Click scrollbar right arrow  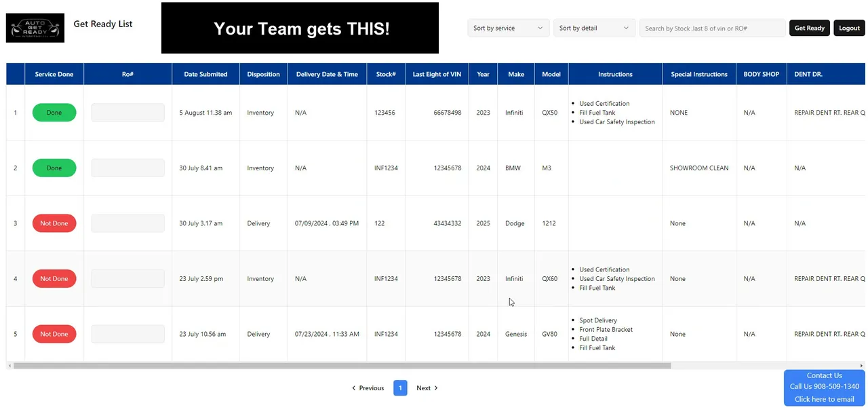click(x=862, y=366)
